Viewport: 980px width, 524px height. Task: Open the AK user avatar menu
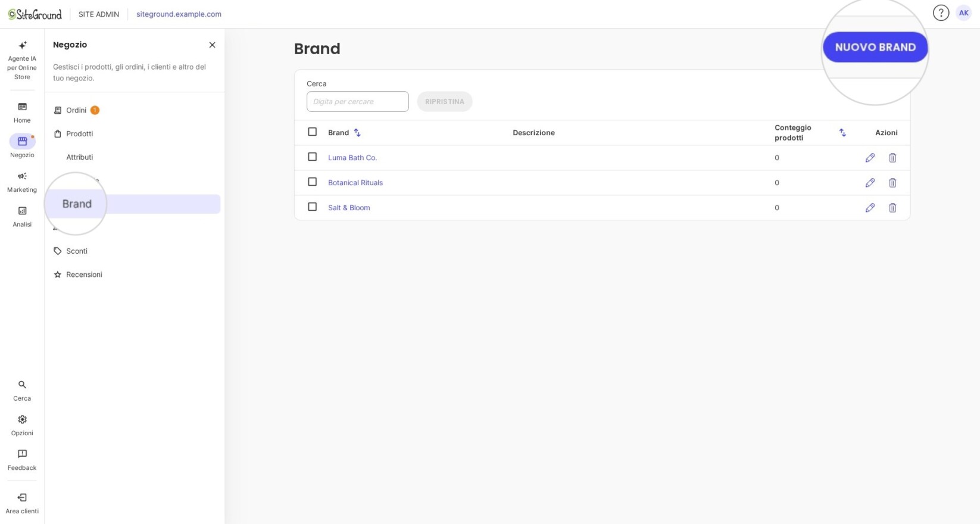963,13
